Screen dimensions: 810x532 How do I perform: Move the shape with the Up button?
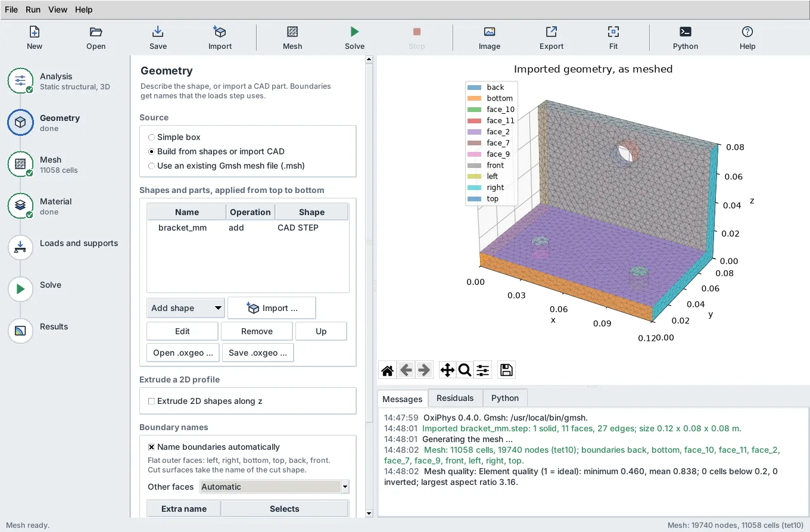(x=321, y=331)
